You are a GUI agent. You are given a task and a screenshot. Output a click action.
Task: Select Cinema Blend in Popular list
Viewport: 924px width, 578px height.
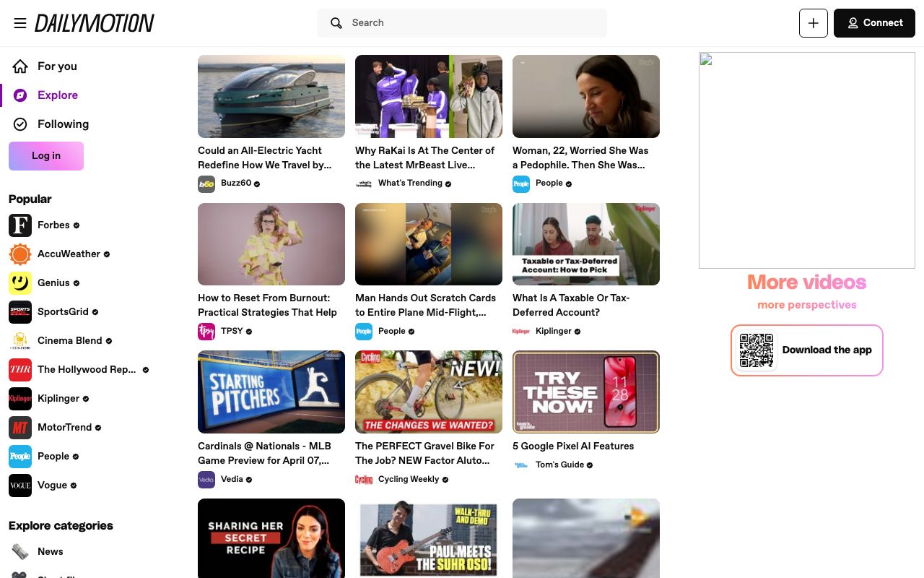tap(70, 341)
